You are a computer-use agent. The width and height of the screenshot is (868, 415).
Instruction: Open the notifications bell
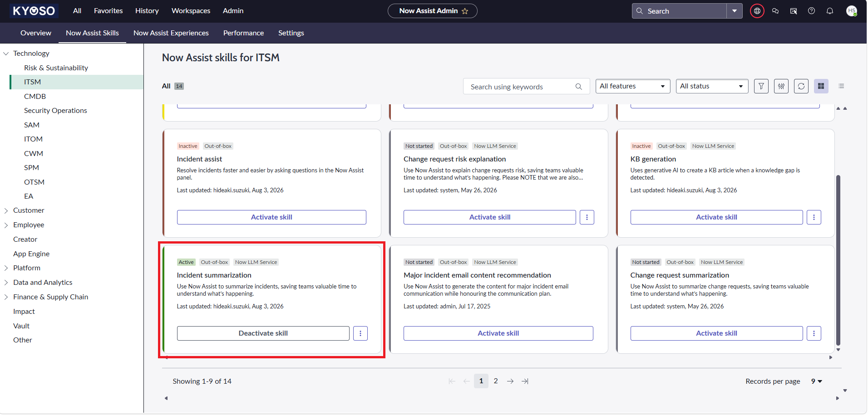[830, 11]
